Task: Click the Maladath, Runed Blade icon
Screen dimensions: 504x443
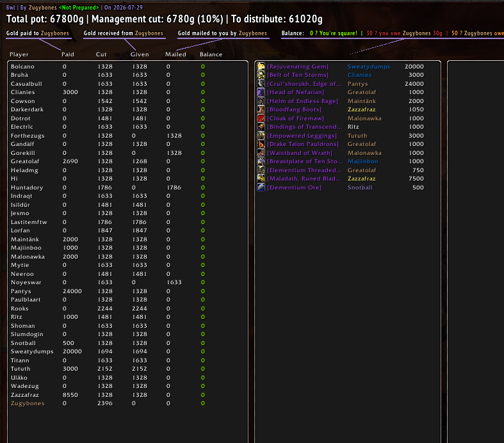Action: click(261, 179)
